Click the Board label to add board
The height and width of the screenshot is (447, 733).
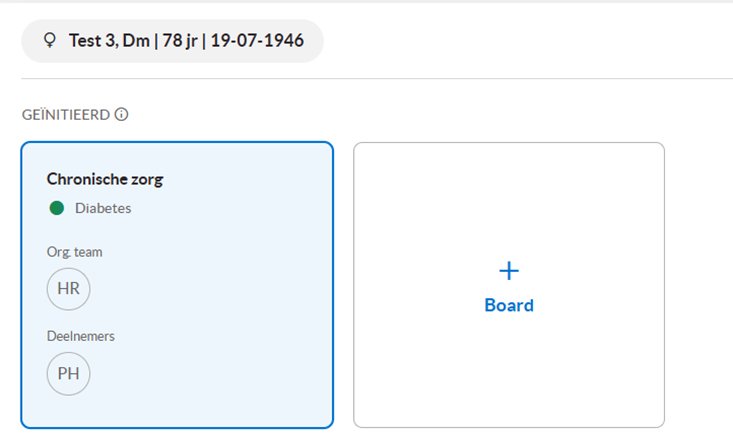coord(509,305)
